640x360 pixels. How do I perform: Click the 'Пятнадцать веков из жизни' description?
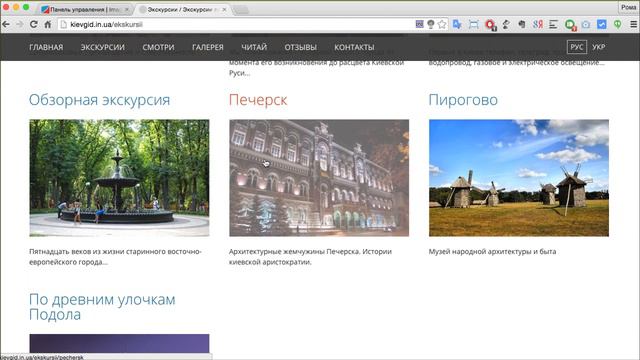click(x=115, y=257)
